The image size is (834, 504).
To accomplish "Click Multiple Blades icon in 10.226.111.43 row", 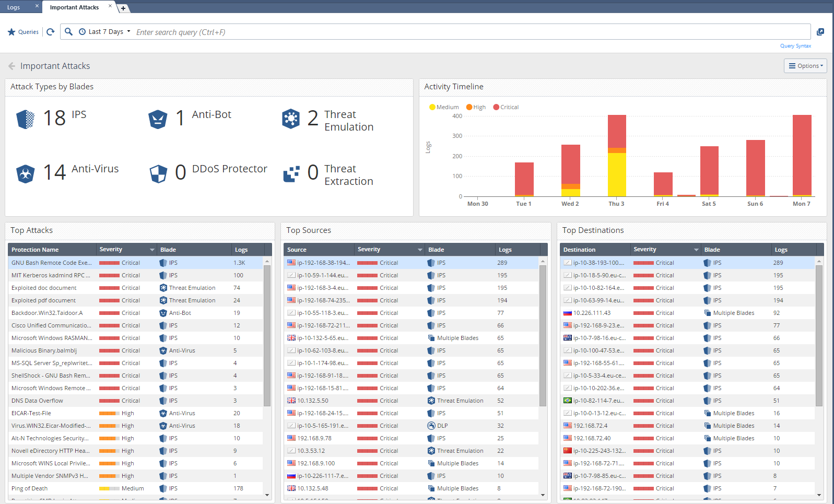I will [x=708, y=313].
